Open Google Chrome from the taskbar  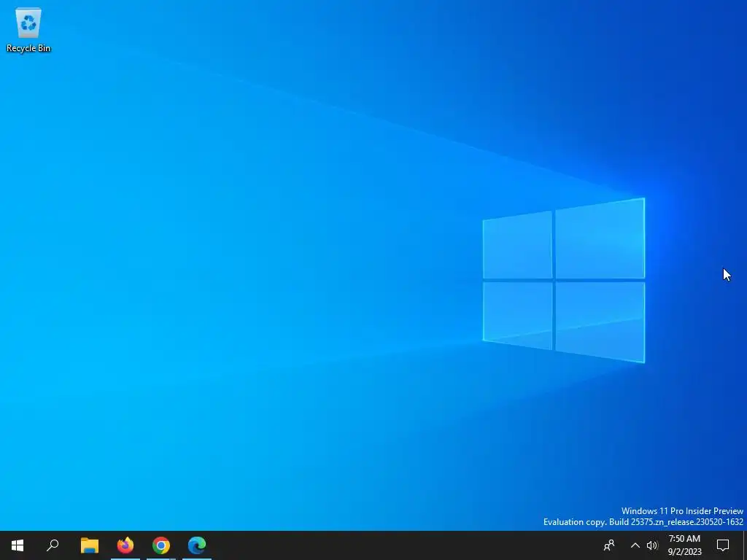click(x=161, y=545)
